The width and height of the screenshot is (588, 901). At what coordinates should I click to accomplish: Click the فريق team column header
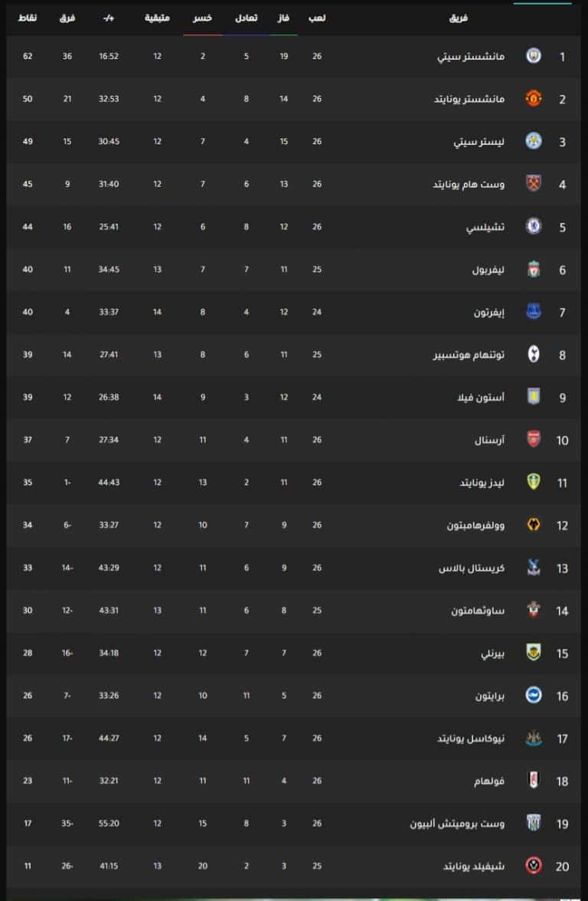click(x=458, y=18)
